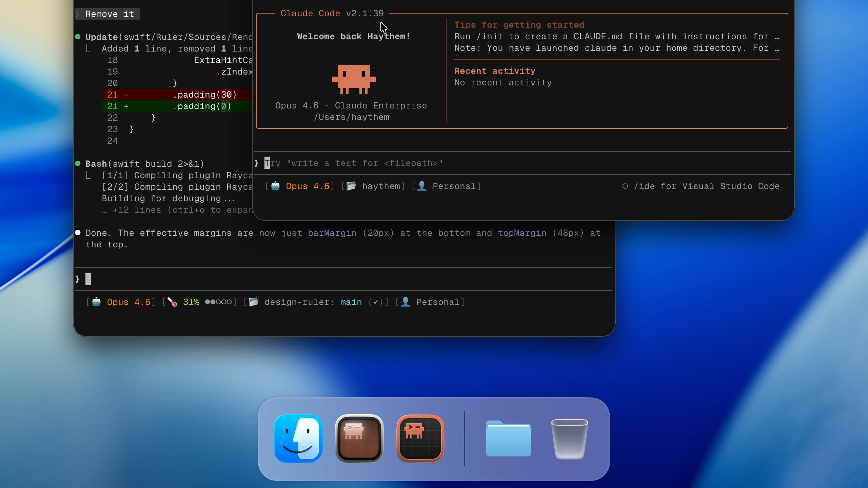
Task: Click the person icon beside Personal in front window
Action: coord(422,186)
